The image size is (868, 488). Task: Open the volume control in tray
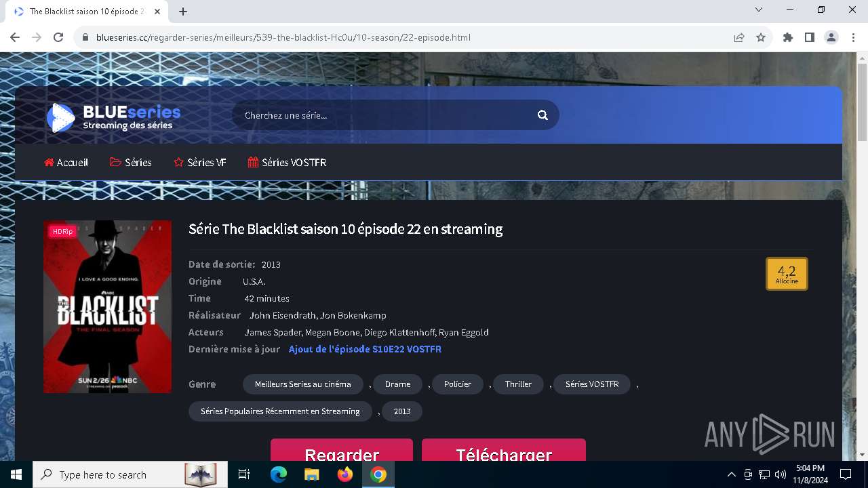[781, 474]
